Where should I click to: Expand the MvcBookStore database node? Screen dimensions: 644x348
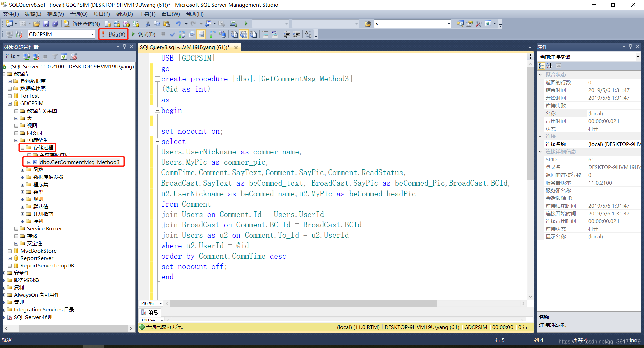click(x=10, y=251)
